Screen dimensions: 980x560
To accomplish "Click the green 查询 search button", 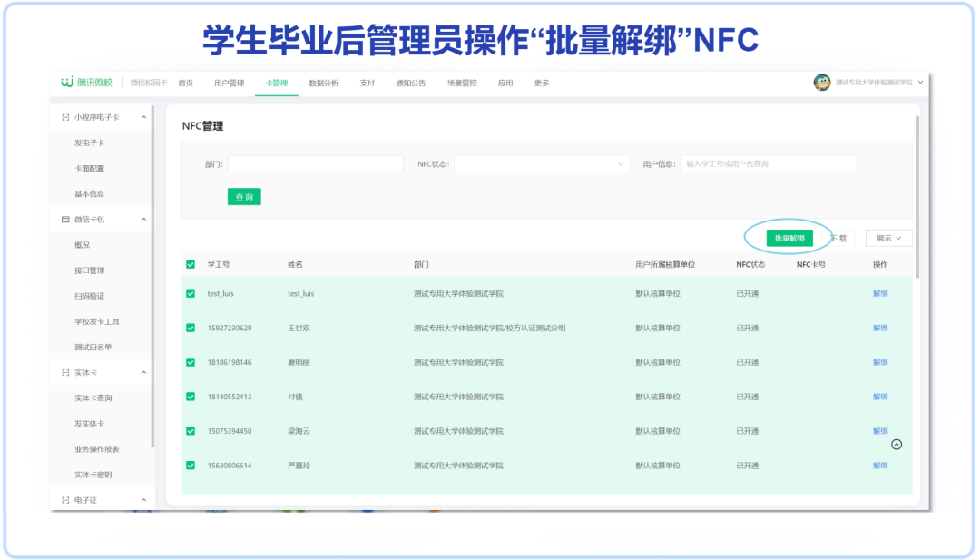I will click(x=244, y=196).
